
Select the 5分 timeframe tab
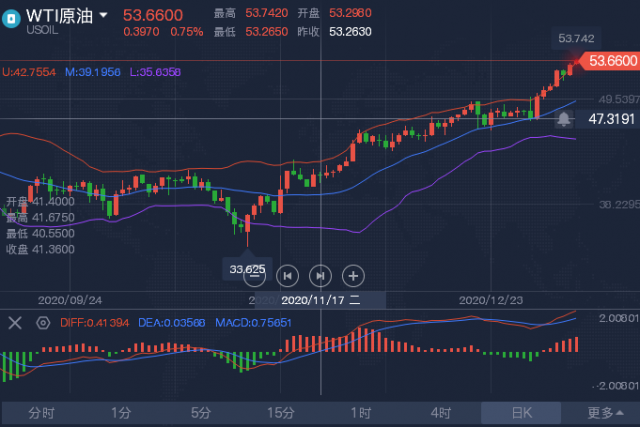coord(201,413)
